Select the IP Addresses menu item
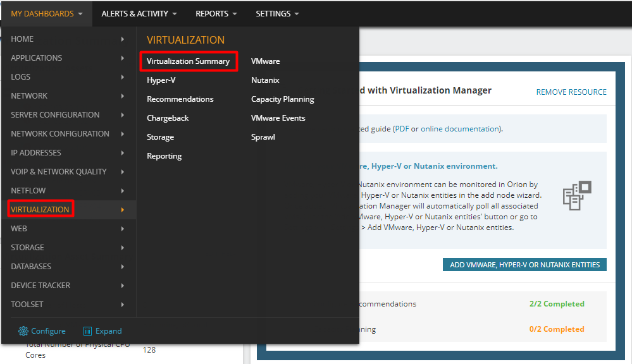632x364 pixels. click(36, 152)
